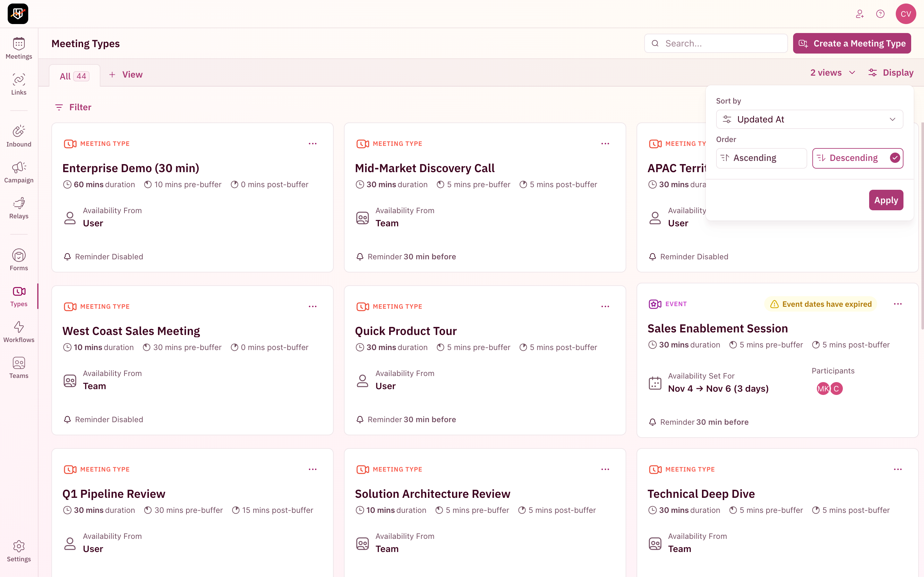Click the add View tab
This screenshot has width=924, height=577.
coord(126,74)
